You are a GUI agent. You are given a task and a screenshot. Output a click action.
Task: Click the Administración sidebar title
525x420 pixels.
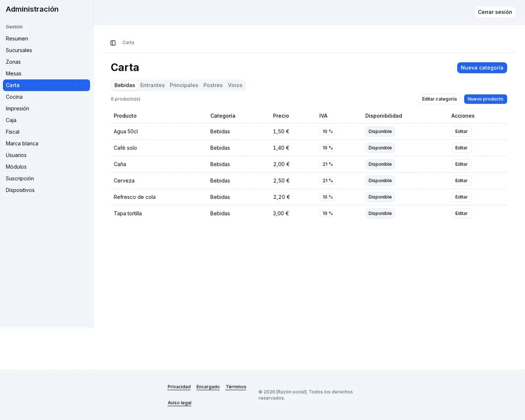click(32, 9)
